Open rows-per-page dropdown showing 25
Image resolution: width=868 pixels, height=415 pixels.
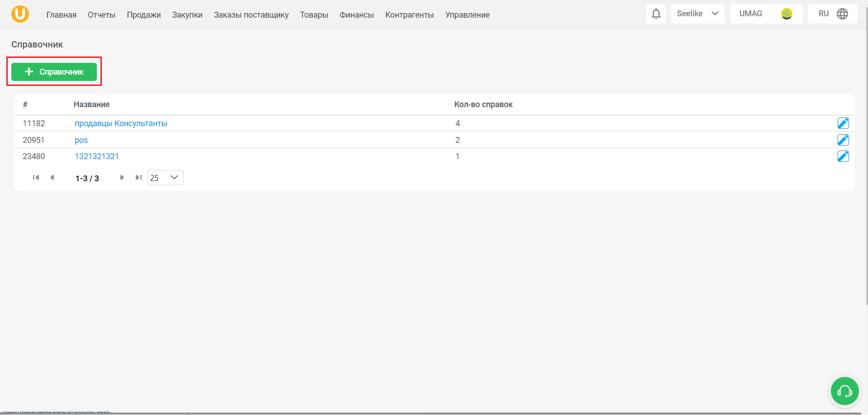(165, 178)
